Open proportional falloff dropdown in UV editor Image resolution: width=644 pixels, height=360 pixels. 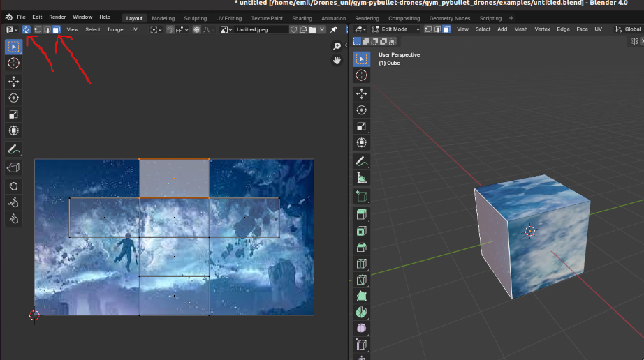[209, 29]
